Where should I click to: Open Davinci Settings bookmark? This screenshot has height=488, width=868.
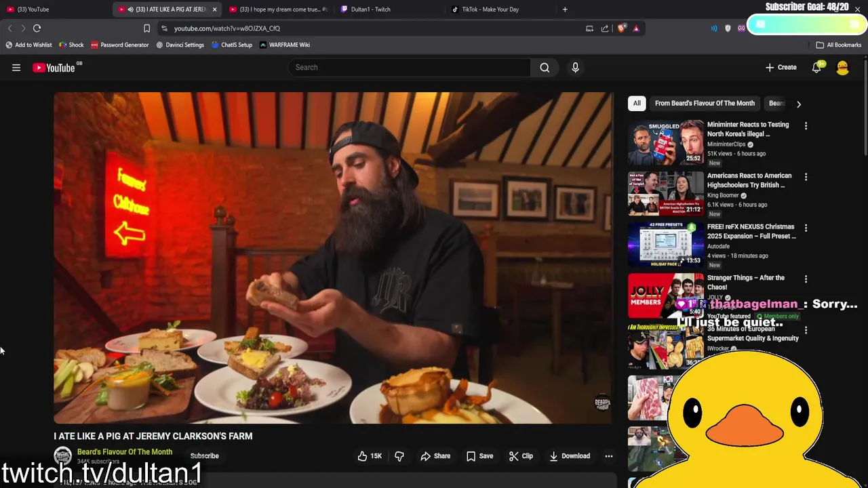[x=180, y=45]
